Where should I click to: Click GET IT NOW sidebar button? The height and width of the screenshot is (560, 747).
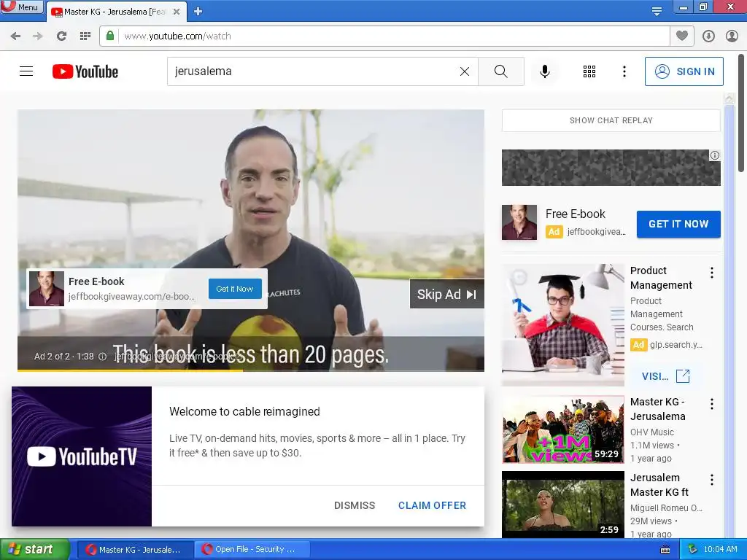point(678,224)
